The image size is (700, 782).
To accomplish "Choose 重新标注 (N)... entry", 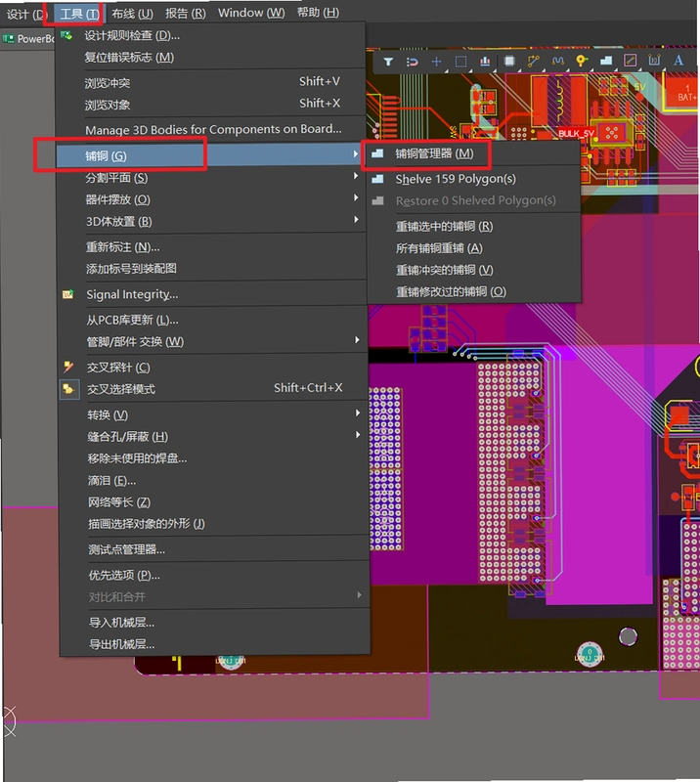I will (x=211, y=247).
